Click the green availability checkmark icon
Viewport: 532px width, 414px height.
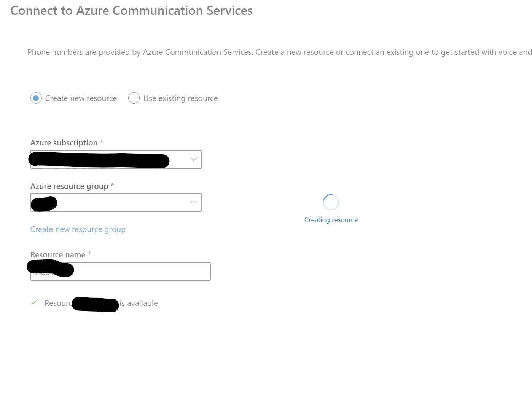click(x=34, y=302)
